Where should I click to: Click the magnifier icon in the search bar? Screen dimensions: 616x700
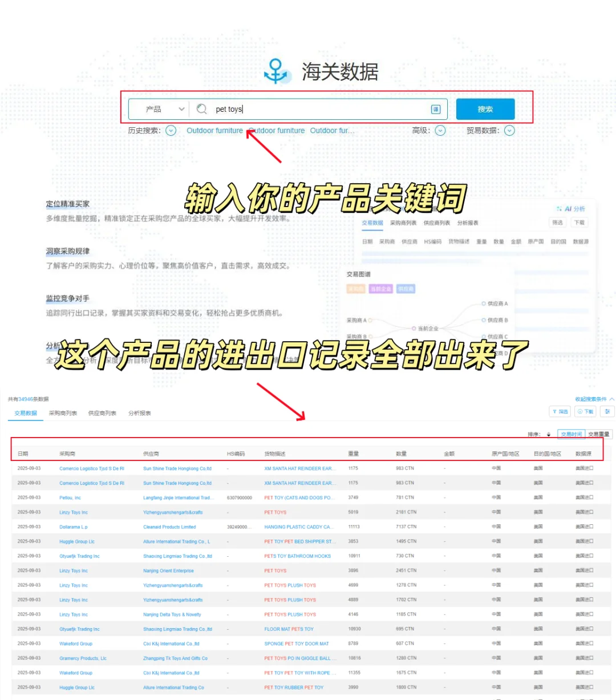click(x=202, y=109)
